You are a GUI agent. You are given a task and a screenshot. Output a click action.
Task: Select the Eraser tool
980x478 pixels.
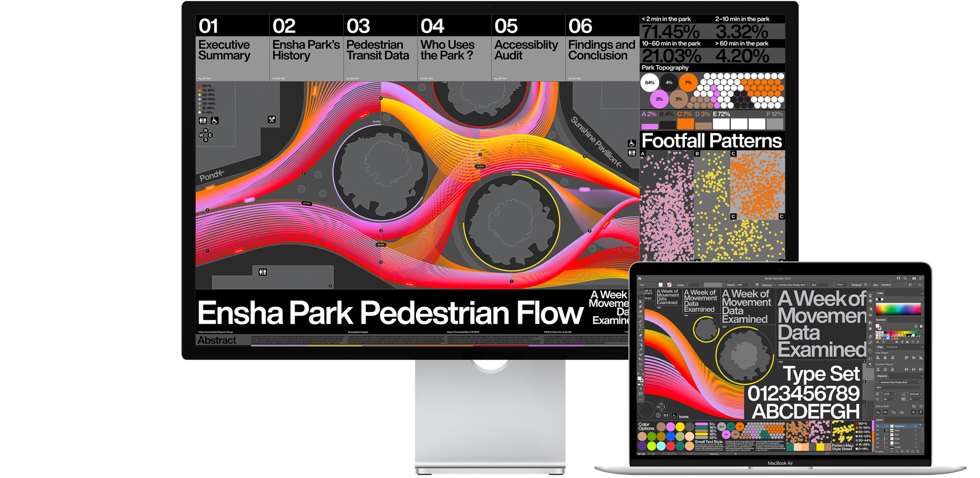pyautogui.click(x=640, y=335)
